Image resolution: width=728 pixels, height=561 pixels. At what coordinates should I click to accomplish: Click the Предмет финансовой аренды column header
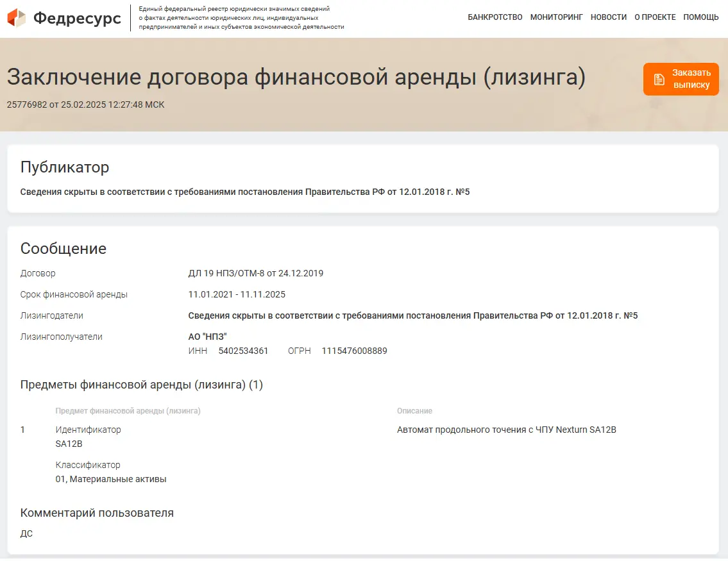point(128,411)
